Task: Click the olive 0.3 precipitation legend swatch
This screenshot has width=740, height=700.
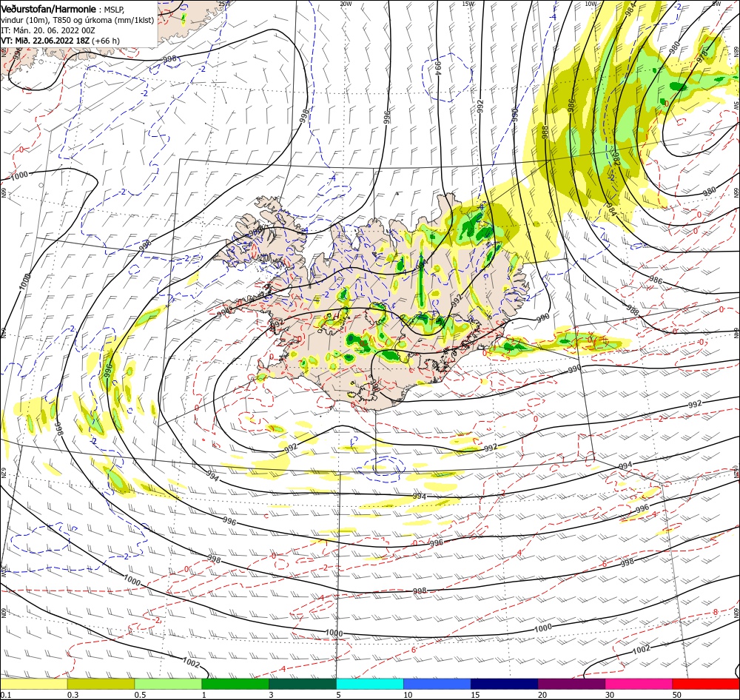Action: pos(101,684)
